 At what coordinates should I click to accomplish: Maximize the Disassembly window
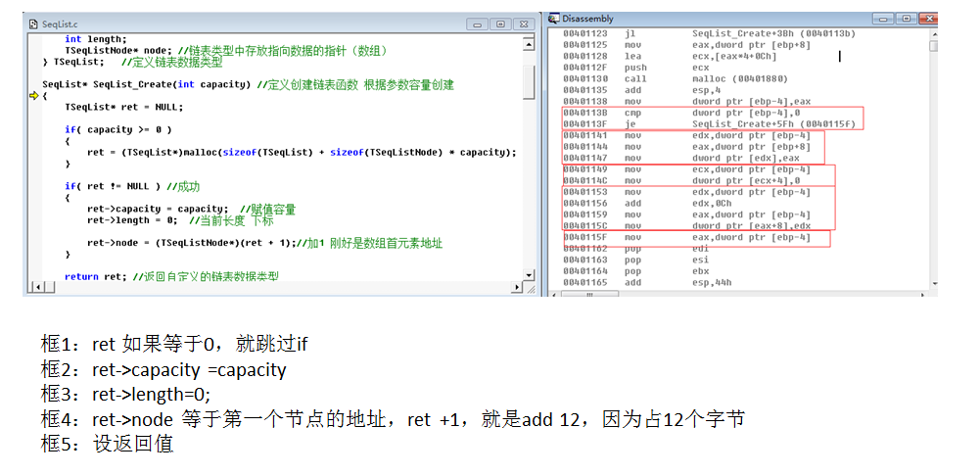[909, 19]
